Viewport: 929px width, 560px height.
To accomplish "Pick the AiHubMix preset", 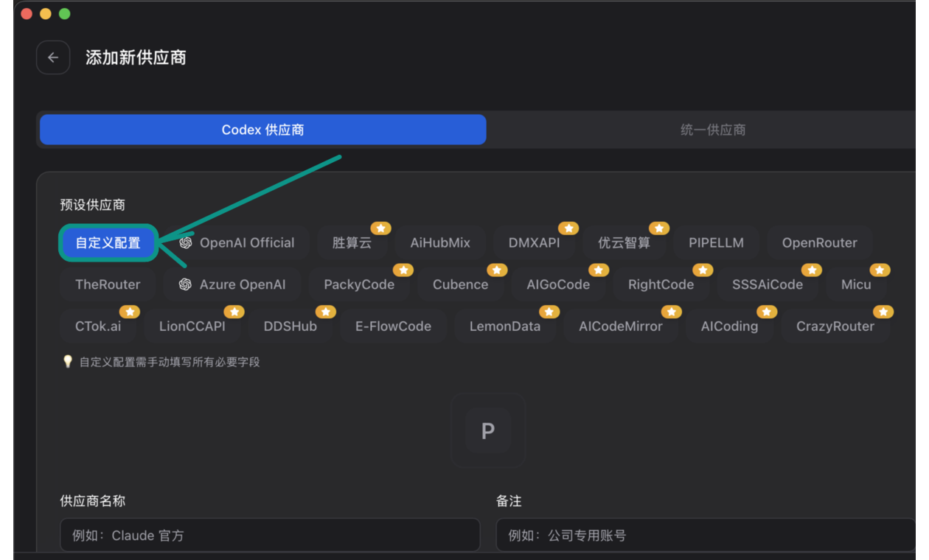I will coord(440,243).
